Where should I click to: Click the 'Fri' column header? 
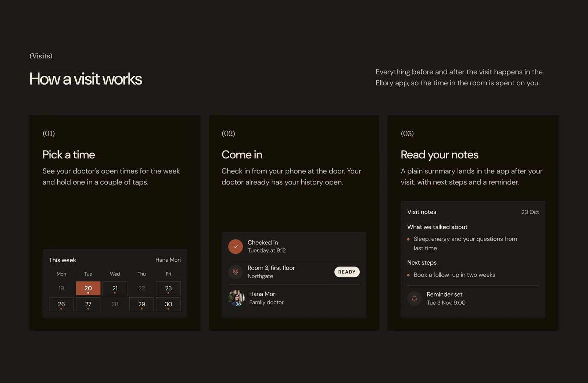pyautogui.click(x=168, y=274)
